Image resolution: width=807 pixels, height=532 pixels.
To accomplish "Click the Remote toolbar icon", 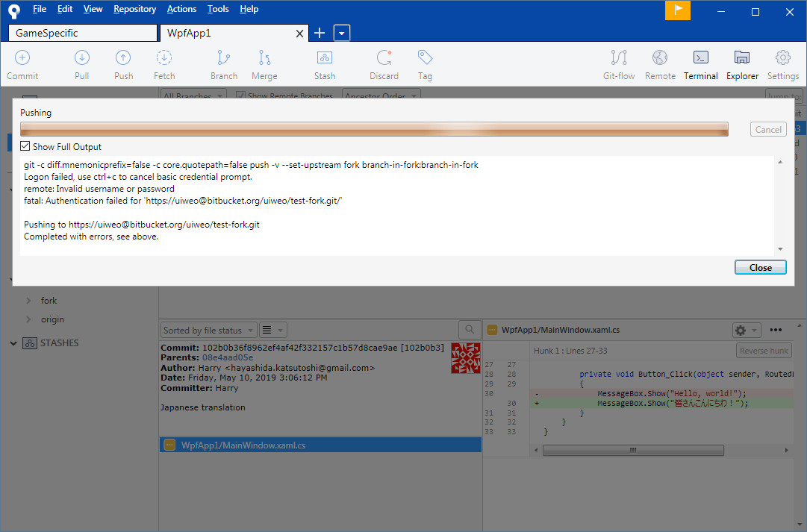I will click(660, 57).
